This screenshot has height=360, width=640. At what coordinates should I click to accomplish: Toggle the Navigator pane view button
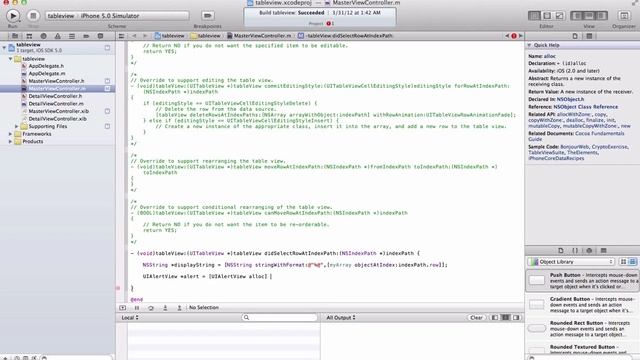577,16
